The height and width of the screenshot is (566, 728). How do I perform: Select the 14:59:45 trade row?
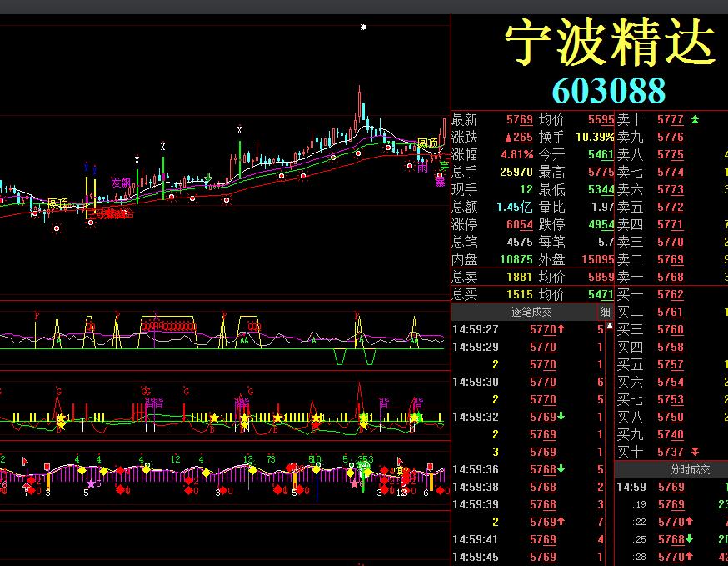click(x=528, y=557)
